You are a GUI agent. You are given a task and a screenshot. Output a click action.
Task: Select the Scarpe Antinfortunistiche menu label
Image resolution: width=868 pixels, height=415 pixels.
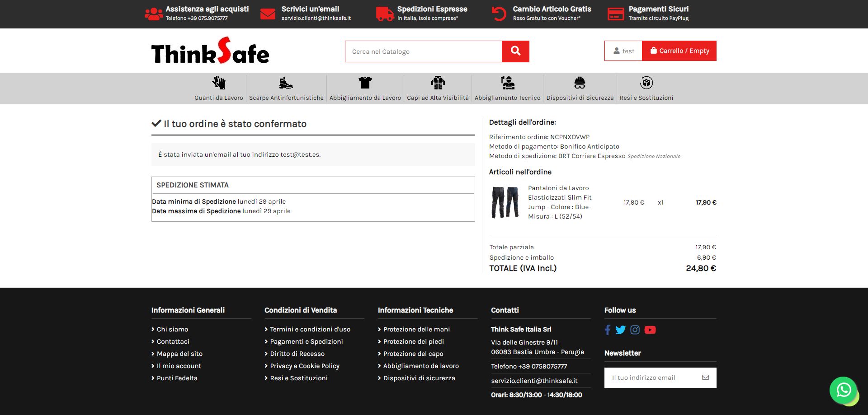click(x=286, y=98)
